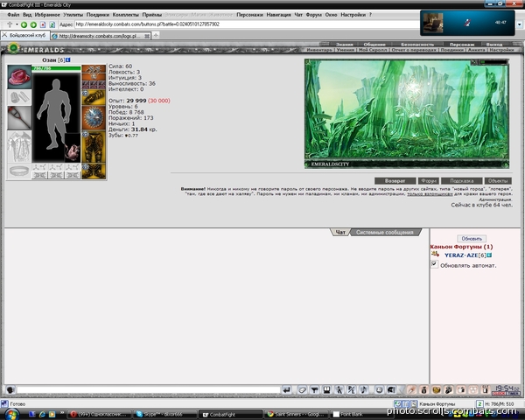Click the send message enter-arrow icon
This screenshot has width=525, height=420.
click(x=287, y=390)
